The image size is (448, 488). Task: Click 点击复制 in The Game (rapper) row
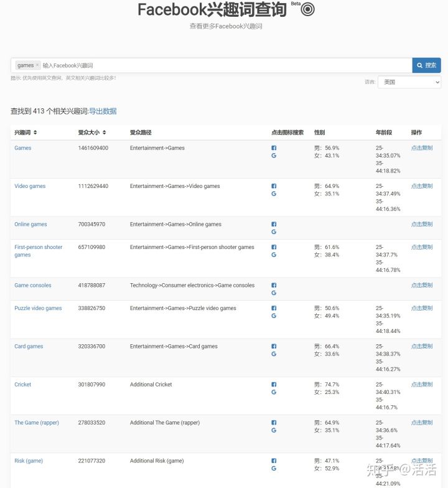(x=422, y=422)
